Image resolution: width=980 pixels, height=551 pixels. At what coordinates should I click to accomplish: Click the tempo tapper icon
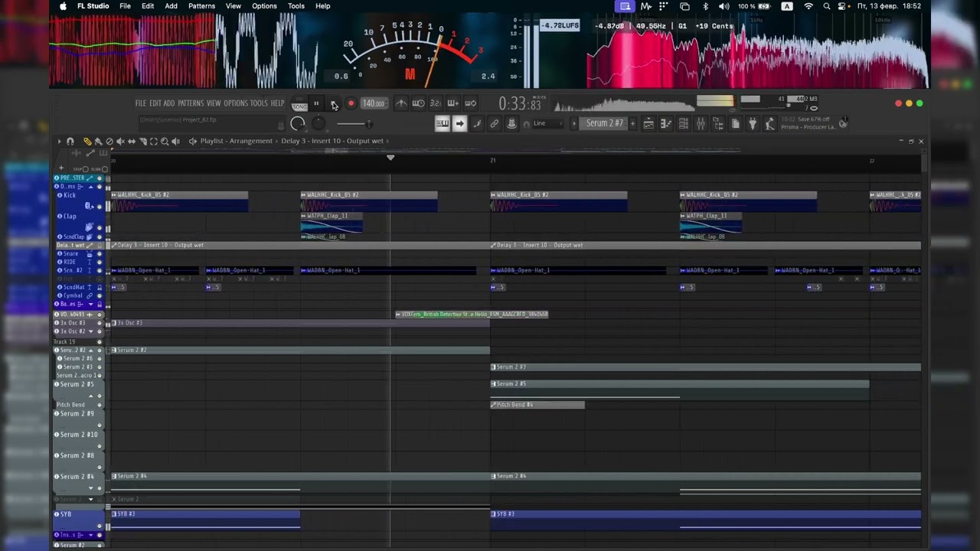(770, 123)
